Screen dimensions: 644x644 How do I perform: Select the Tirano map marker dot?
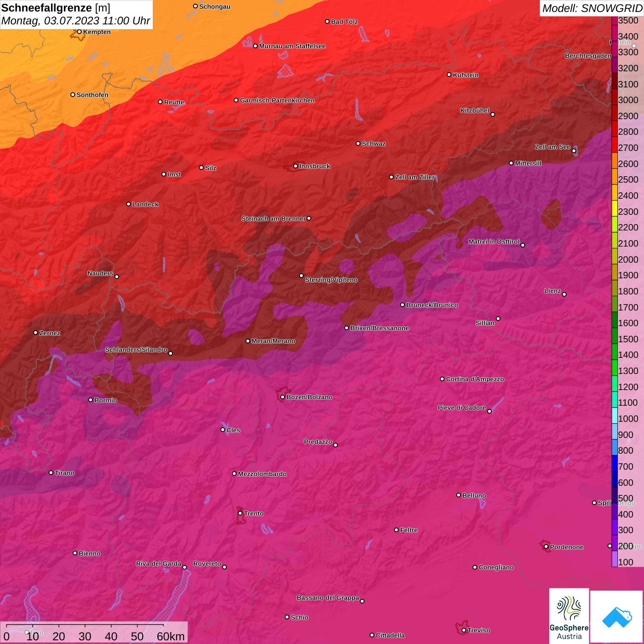click(51, 473)
